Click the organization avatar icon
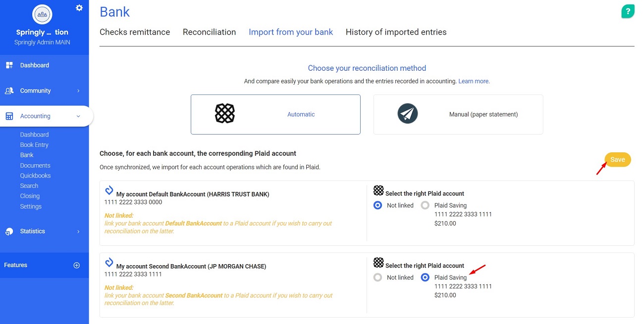The width and height of the screenshot is (644, 324). click(x=42, y=14)
